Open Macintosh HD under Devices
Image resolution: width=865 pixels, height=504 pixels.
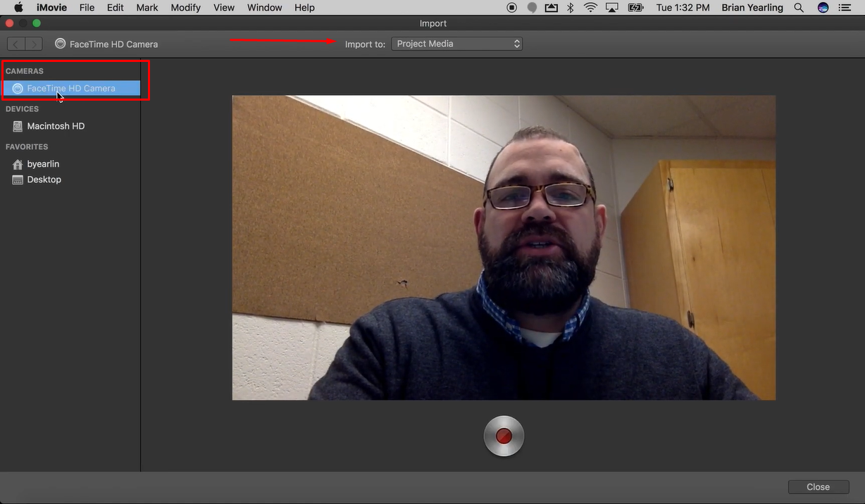pyautogui.click(x=55, y=126)
